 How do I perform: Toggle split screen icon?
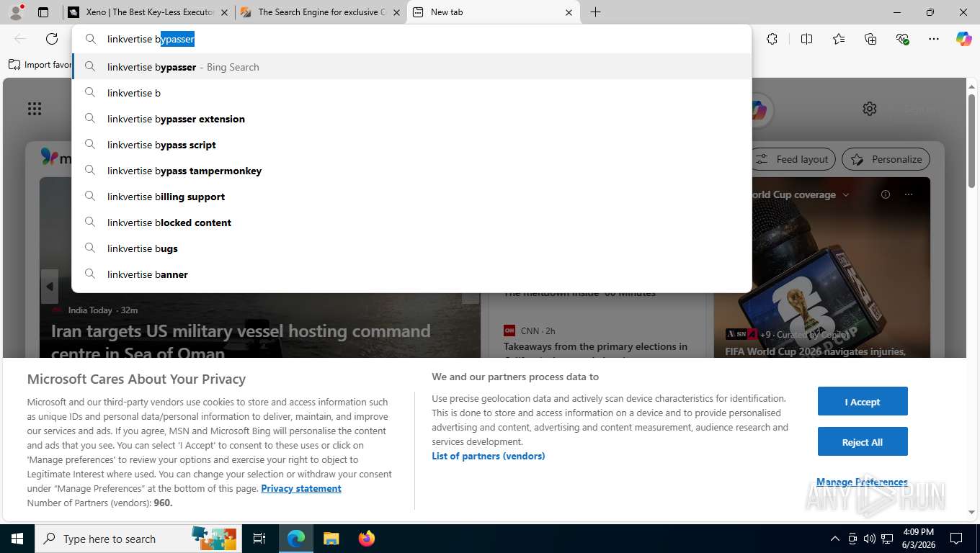point(806,39)
